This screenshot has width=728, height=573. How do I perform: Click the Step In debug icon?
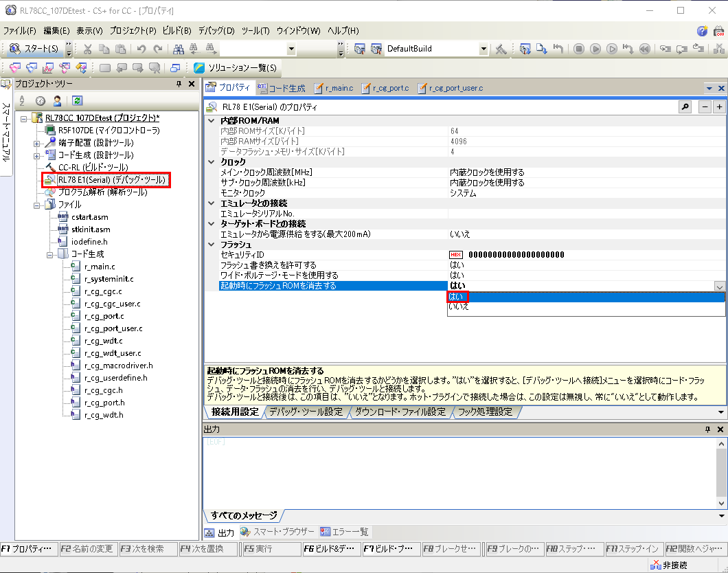666,49
